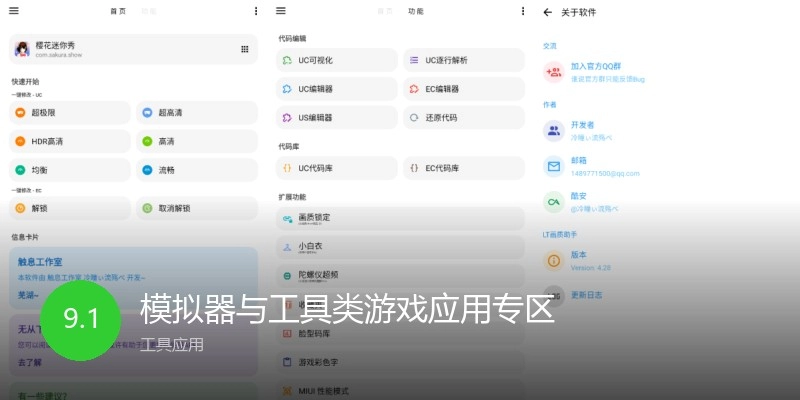Open 游戏彩色字 feature
The image size is (800, 400).
(400, 362)
